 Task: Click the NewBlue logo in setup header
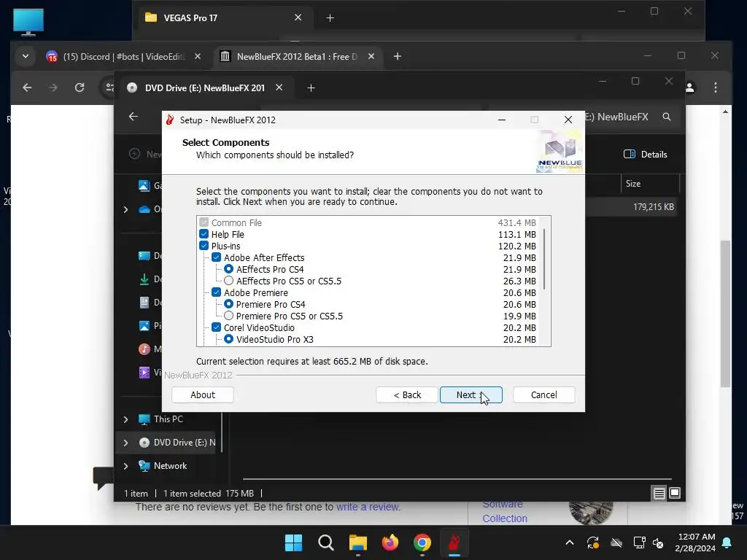[560, 150]
